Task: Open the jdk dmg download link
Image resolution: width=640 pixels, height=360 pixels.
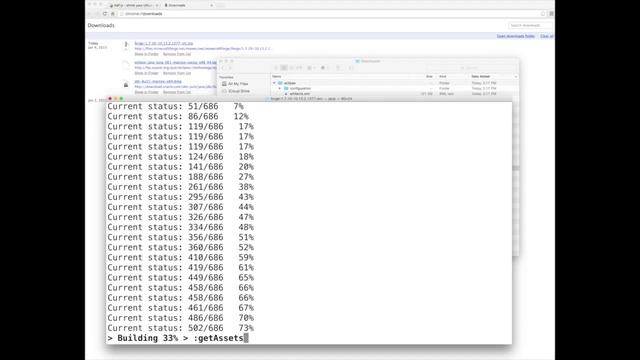Action: 158,82
